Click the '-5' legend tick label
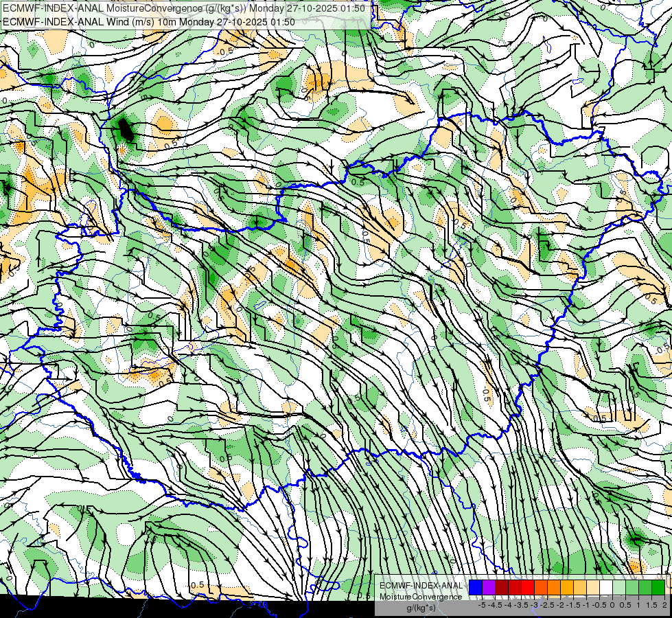This screenshot has height=618, width=672. tap(482, 605)
